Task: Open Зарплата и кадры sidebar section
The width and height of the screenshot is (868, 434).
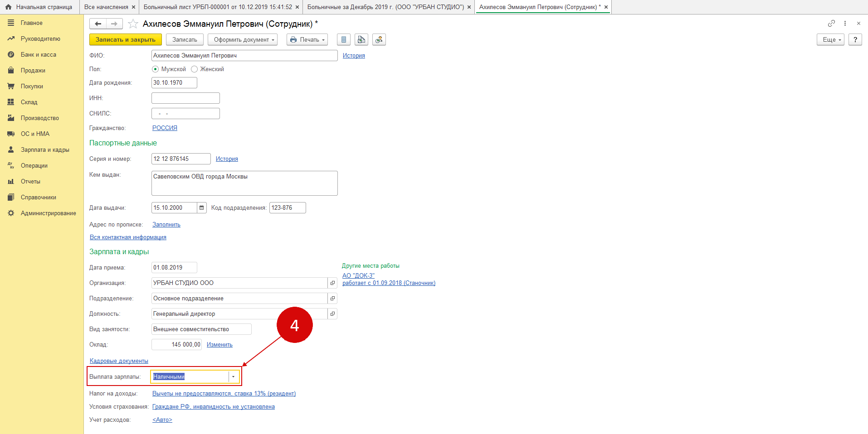Action: (44, 149)
